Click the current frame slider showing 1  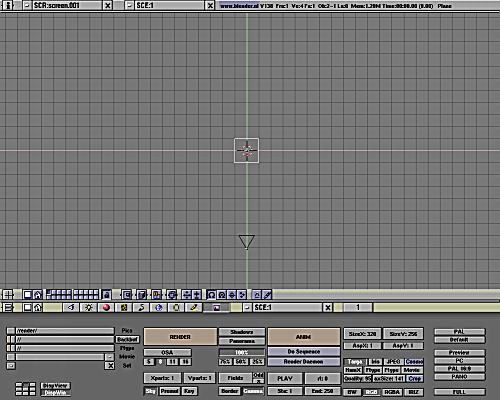[358, 307]
